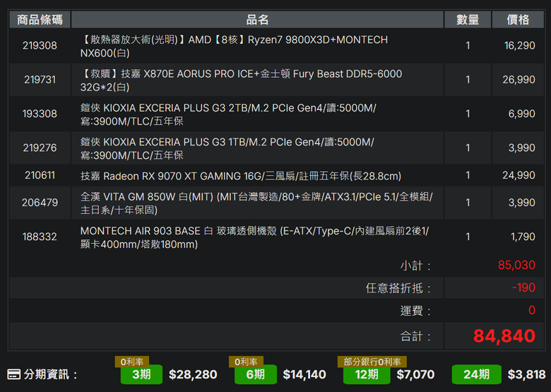Click product code 219308
Image resolution: width=551 pixels, height=392 pixels.
pyautogui.click(x=40, y=46)
